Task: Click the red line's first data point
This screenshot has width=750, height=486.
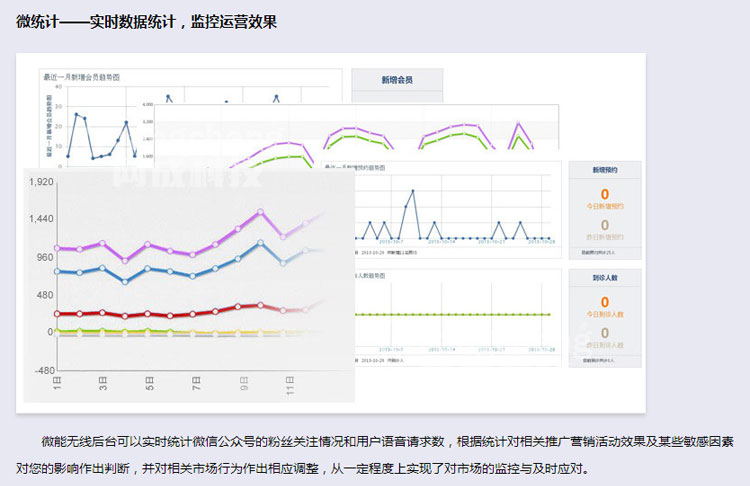Action: click(x=58, y=314)
